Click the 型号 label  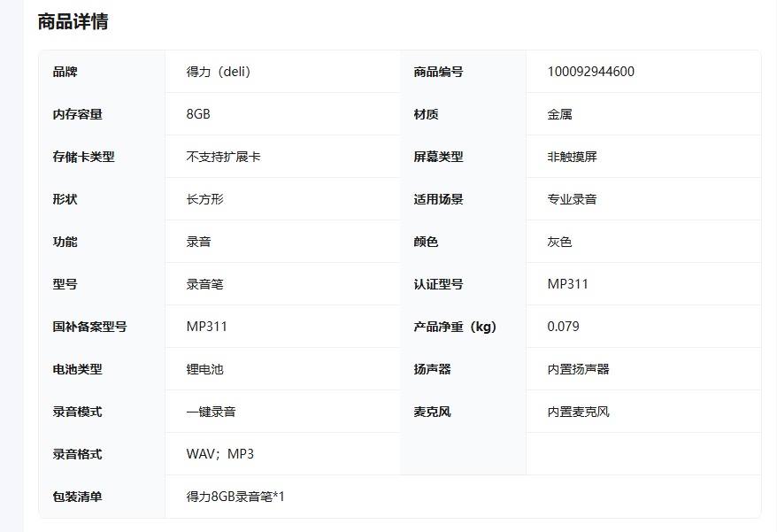tap(65, 285)
